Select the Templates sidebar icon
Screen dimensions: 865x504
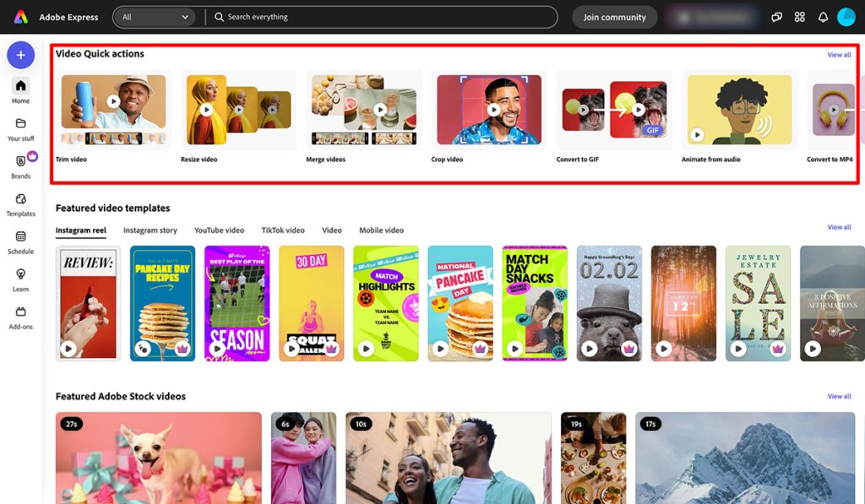click(x=20, y=201)
